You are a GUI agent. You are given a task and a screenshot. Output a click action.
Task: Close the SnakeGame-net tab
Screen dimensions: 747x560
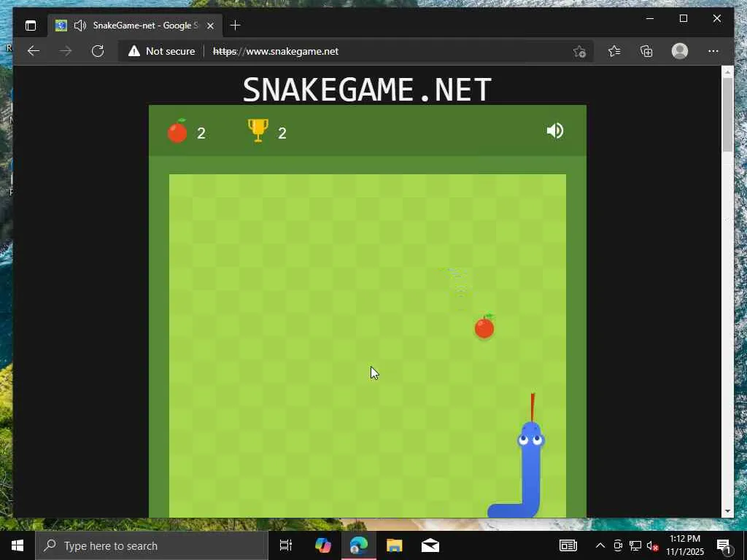(x=211, y=26)
